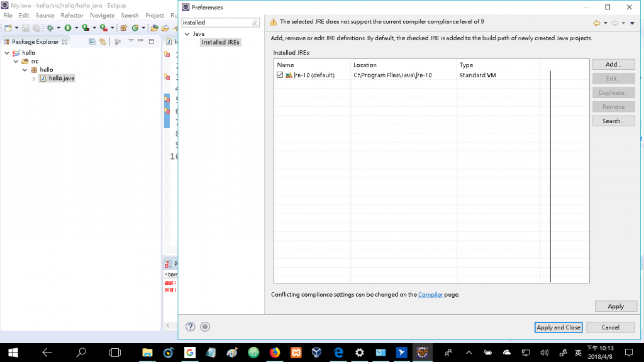This screenshot has height=362, width=644.
Task: Open the Preferences view menu dropdown
Action: coord(632,23)
